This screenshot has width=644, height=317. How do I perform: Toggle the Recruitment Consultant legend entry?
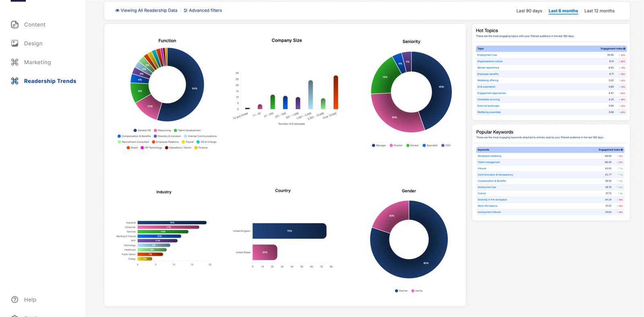pos(133,142)
